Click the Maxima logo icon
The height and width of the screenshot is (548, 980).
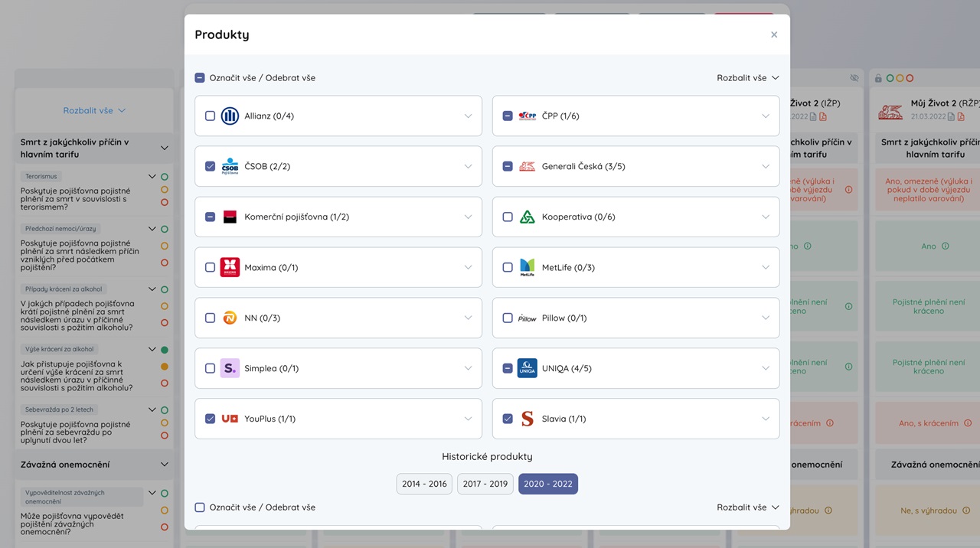pos(230,267)
